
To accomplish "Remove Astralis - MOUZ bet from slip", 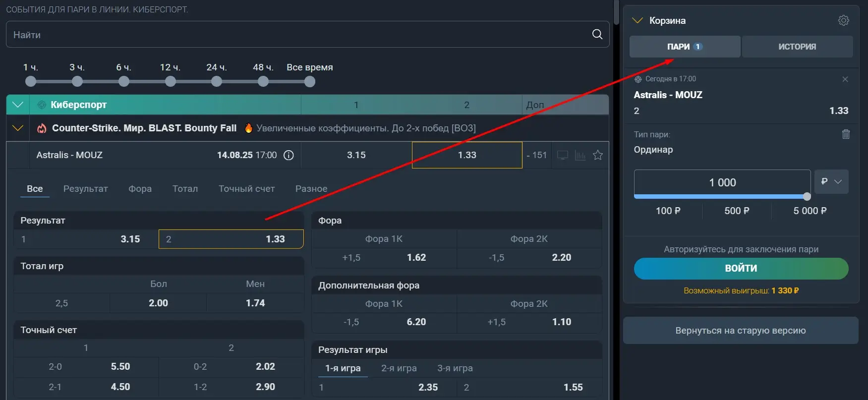I will [x=845, y=79].
